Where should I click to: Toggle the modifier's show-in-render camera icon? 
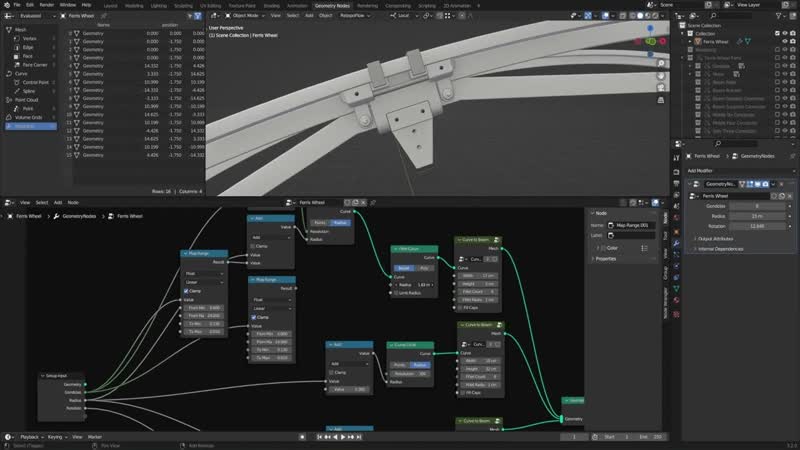tap(765, 184)
